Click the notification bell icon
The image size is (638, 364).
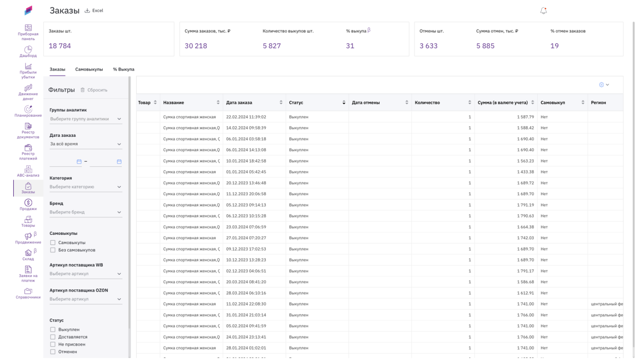coord(543,11)
